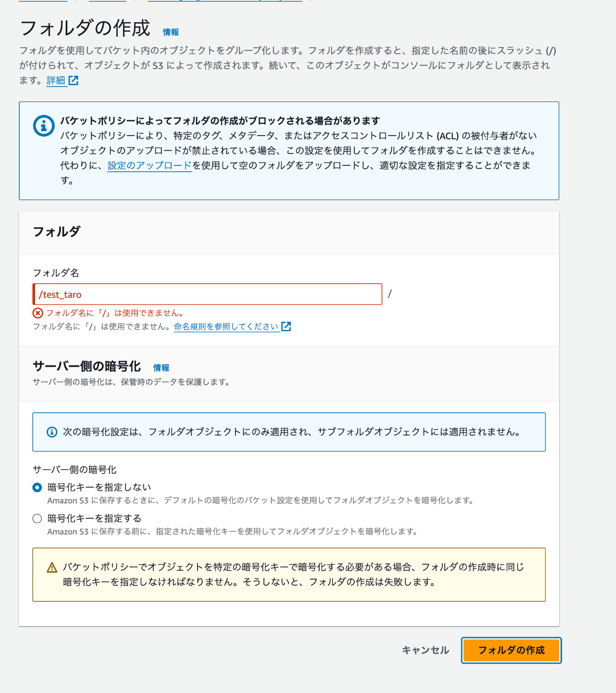The height and width of the screenshot is (693, 616).
Task: Click the external-link icon beside 詳細
Action: 74,81
